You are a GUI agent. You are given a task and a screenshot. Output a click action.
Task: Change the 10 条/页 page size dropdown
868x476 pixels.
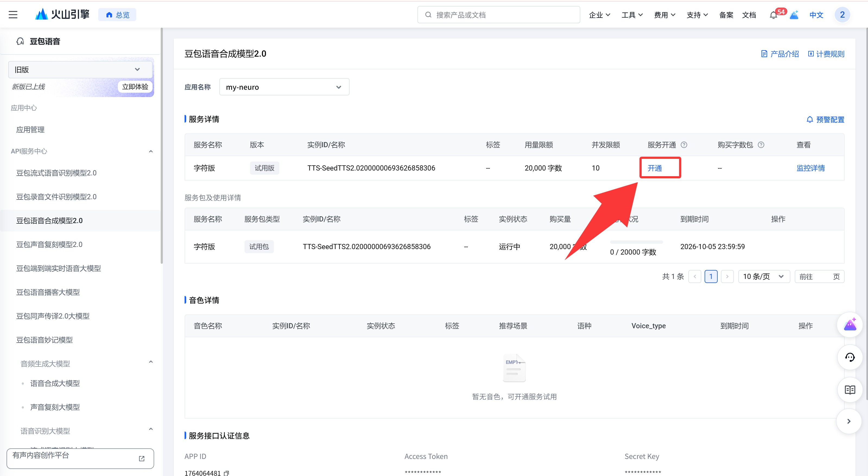(x=764, y=276)
